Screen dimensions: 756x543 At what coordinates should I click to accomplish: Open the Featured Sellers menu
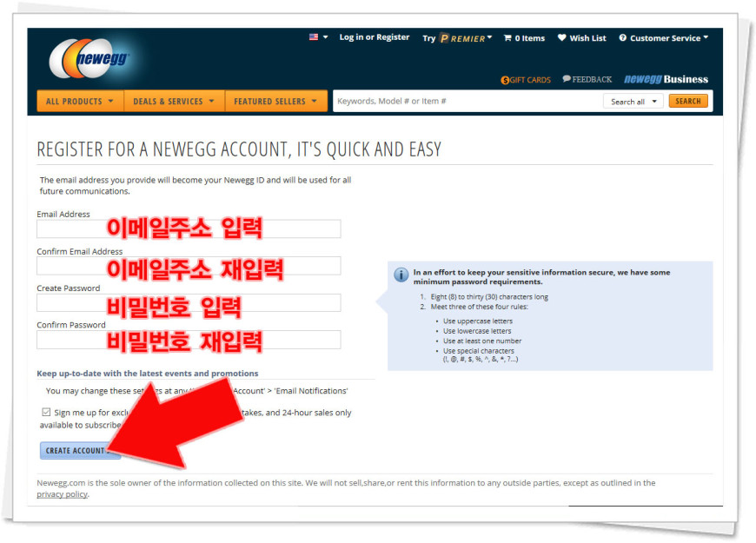[x=275, y=102]
